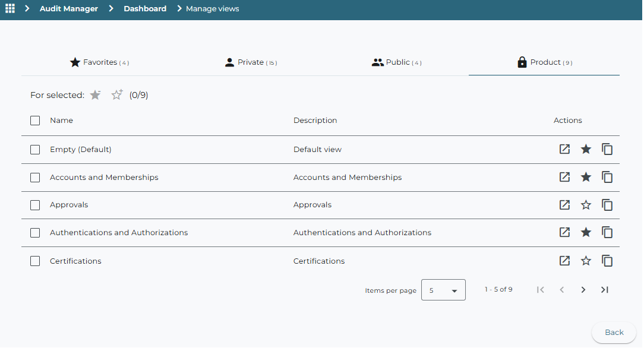
Task: Open the app launcher grid icon
Action: click(x=10, y=8)
